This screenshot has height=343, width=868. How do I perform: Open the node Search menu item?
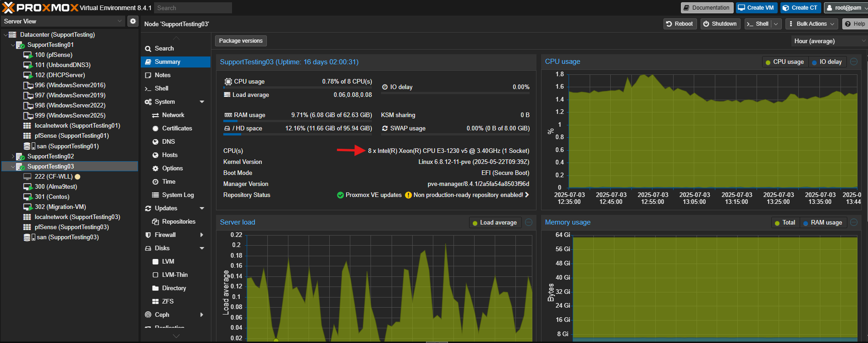click(176, 48)
